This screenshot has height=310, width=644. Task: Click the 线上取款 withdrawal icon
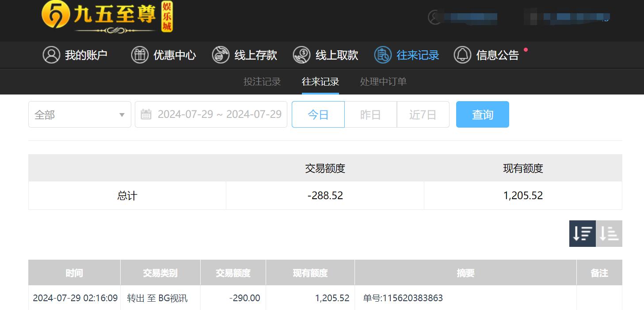pyautogui.click(x=302, y=55)
